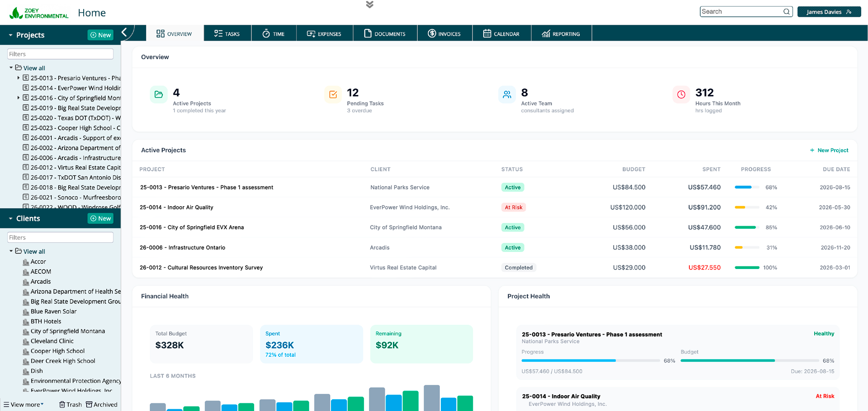Open the Overview tab
The image size is (868, 411).
click(174, 33)
